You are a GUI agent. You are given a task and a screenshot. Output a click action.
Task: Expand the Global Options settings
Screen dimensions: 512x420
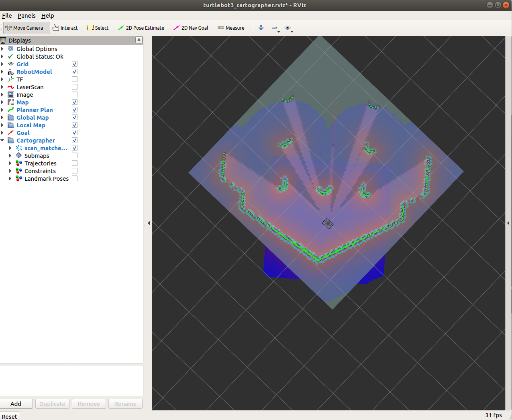[x=3, y=49]
